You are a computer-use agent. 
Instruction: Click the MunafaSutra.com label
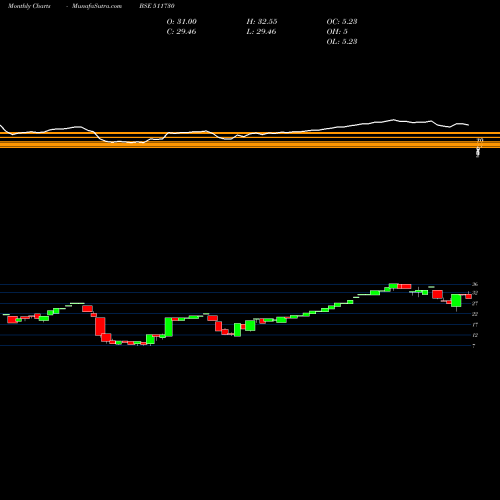tap(97, 6)
